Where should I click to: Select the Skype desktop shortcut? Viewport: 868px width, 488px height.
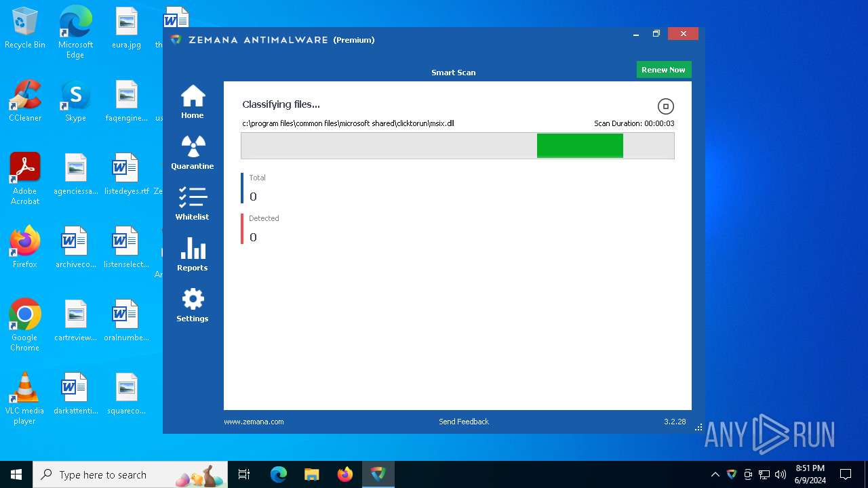coord(75,102)
